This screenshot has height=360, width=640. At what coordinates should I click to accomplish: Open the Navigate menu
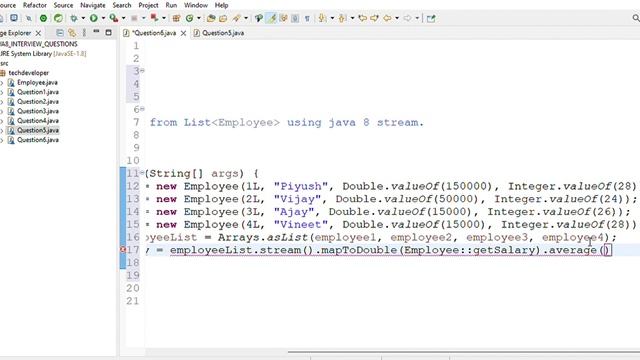coord(93,5)
